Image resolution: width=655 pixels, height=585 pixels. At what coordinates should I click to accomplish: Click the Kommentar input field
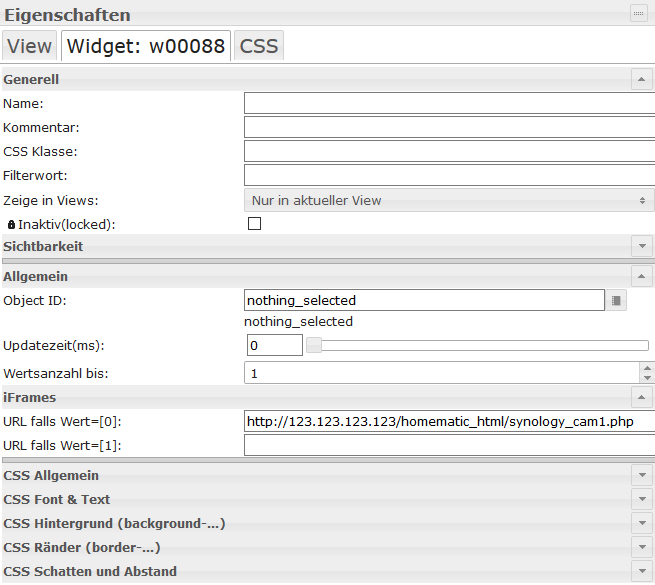click(x=449, y=127)
